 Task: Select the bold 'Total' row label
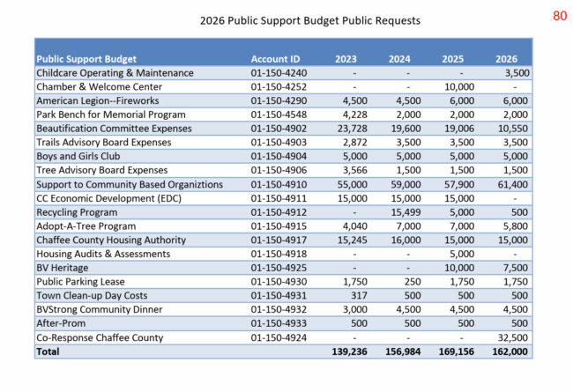[x=50, y=350]
